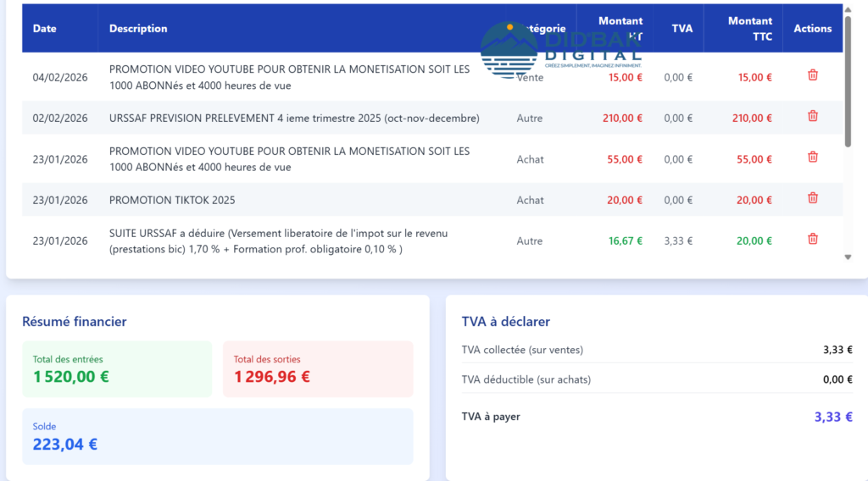Click the SUITE URSSAF a déduire description
The image size is (868, 481).
point(278,241)
